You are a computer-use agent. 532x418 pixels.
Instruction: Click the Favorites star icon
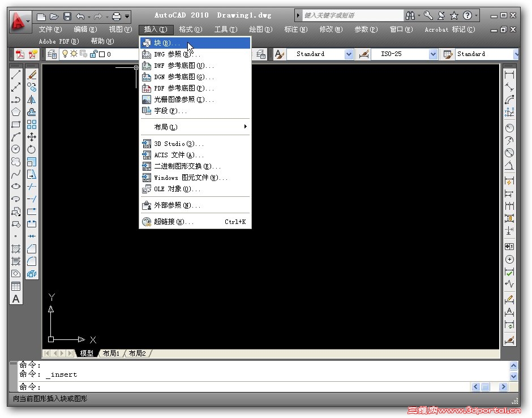[x=454, y=16]
